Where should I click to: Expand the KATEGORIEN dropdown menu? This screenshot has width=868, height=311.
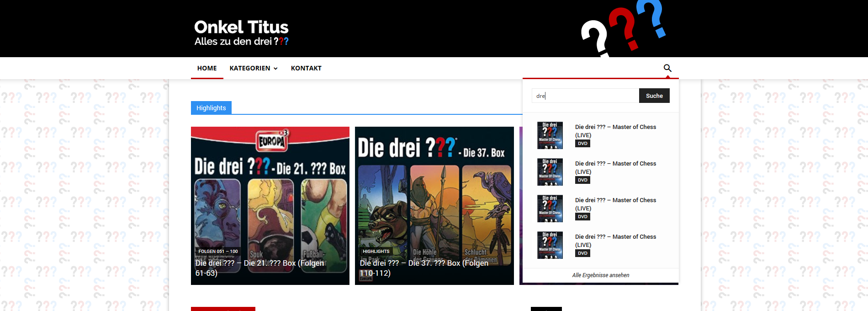[x=254, y=68]
